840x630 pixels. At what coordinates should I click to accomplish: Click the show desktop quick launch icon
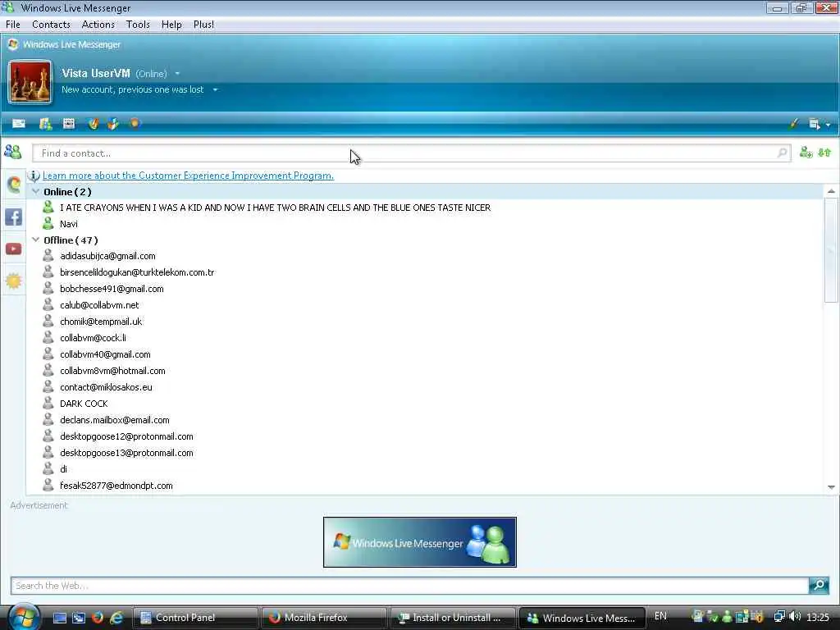tap(59, 618)
